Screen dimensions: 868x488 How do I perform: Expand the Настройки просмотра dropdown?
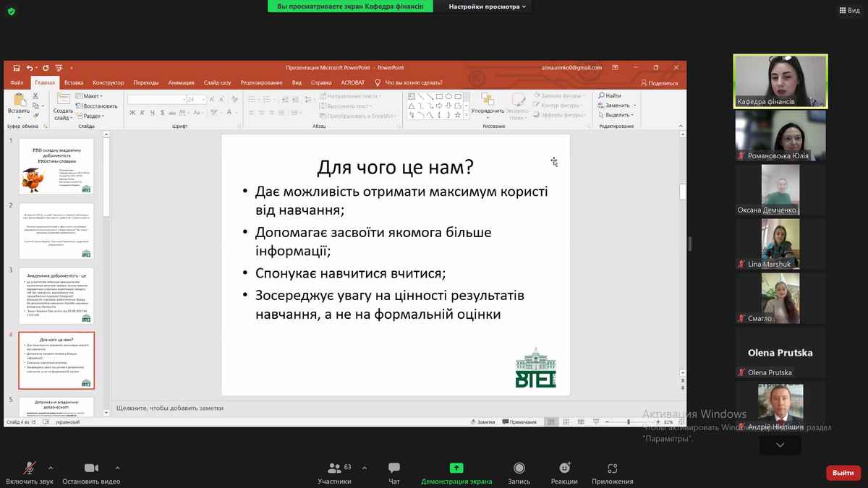pos(488,7)
